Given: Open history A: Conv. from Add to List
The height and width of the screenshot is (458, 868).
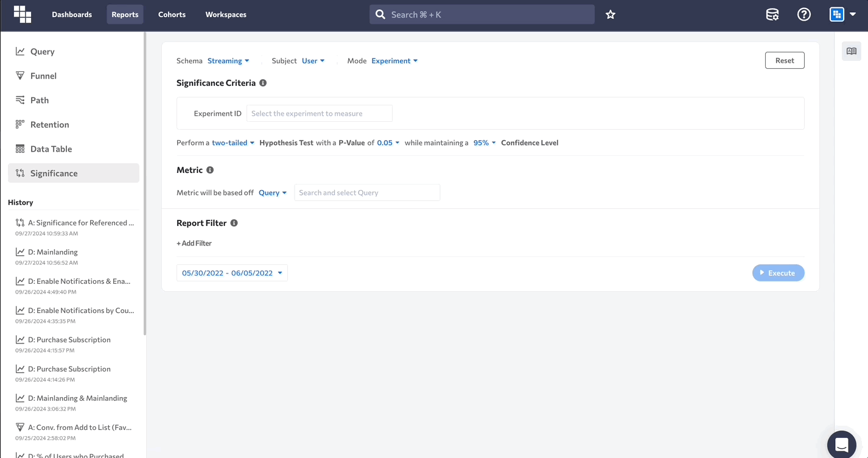Looking at the screenshot, I should point(74,432).
